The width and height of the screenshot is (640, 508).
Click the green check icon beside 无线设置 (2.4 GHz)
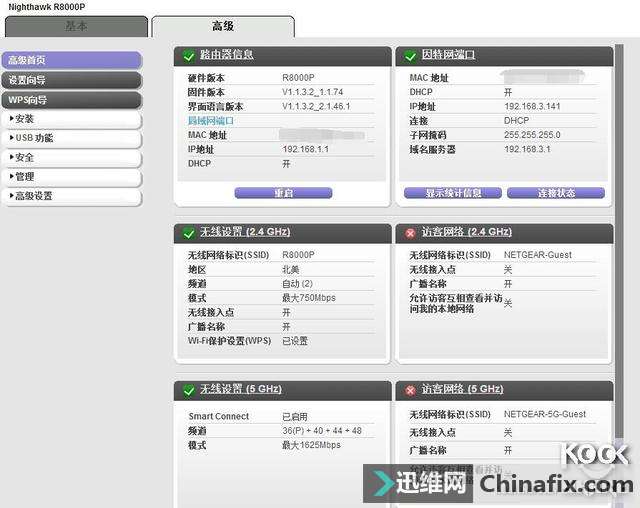[189, 233]
